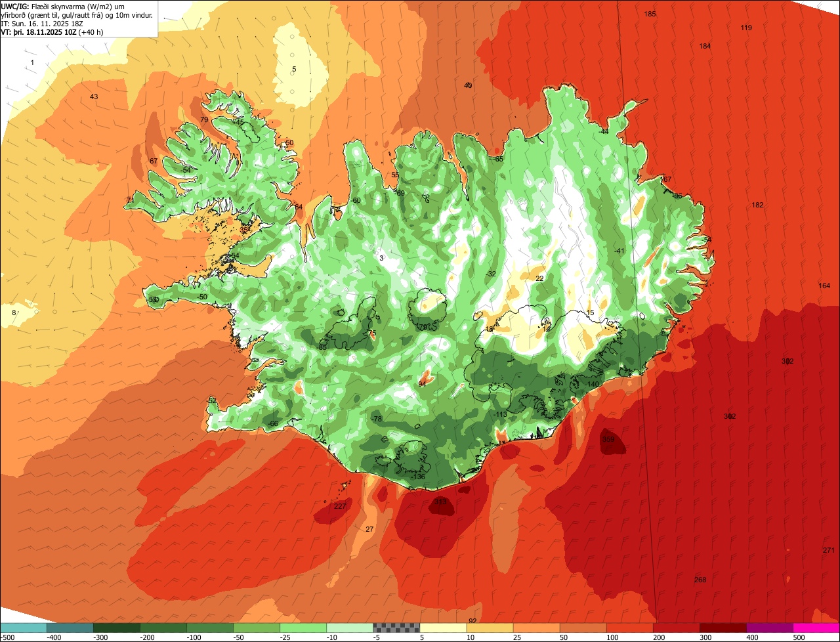Click the map value '-44' in the northeast
This screenshot has height=642, width=840.
(x=604, y=131)
